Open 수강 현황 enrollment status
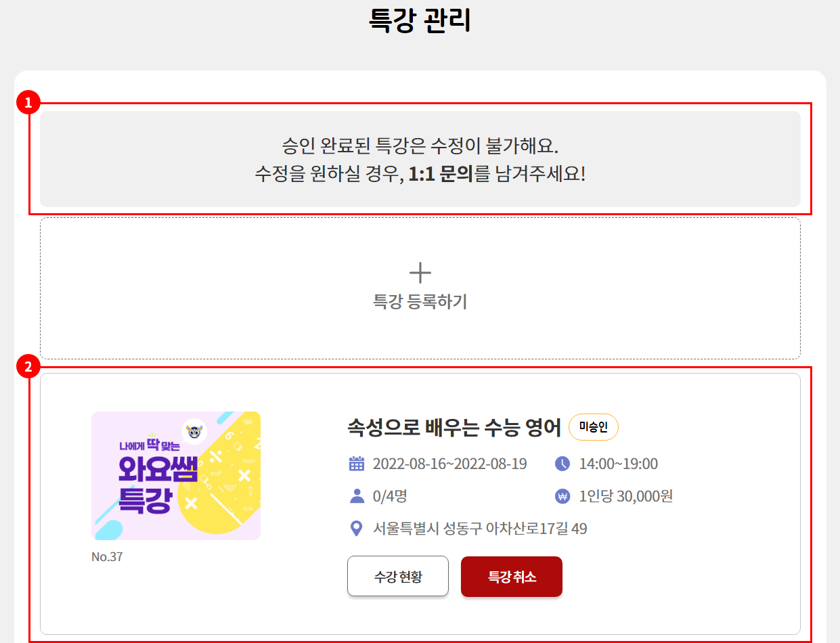The height and width of the screenshot is (643, 840). pos(398,577)
